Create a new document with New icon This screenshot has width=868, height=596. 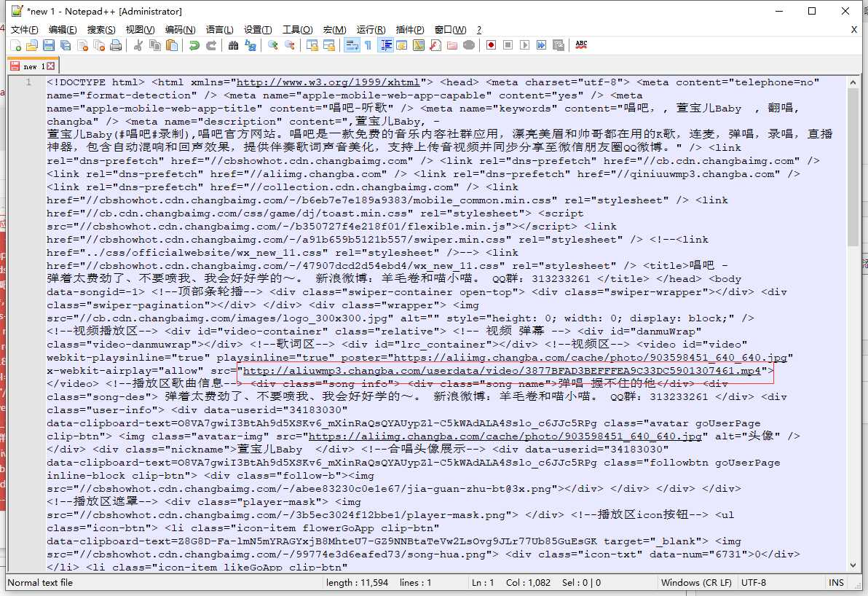(15, 45)
